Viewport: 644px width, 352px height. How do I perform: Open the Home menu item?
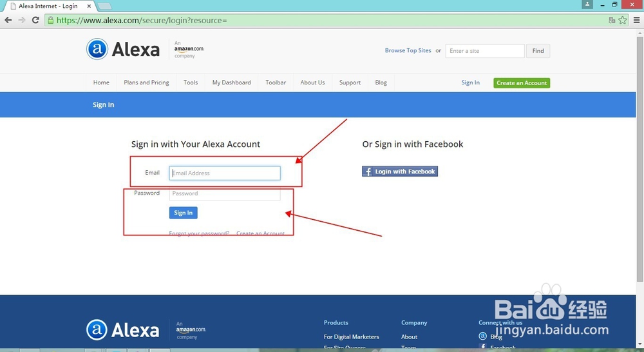point(101,83)
